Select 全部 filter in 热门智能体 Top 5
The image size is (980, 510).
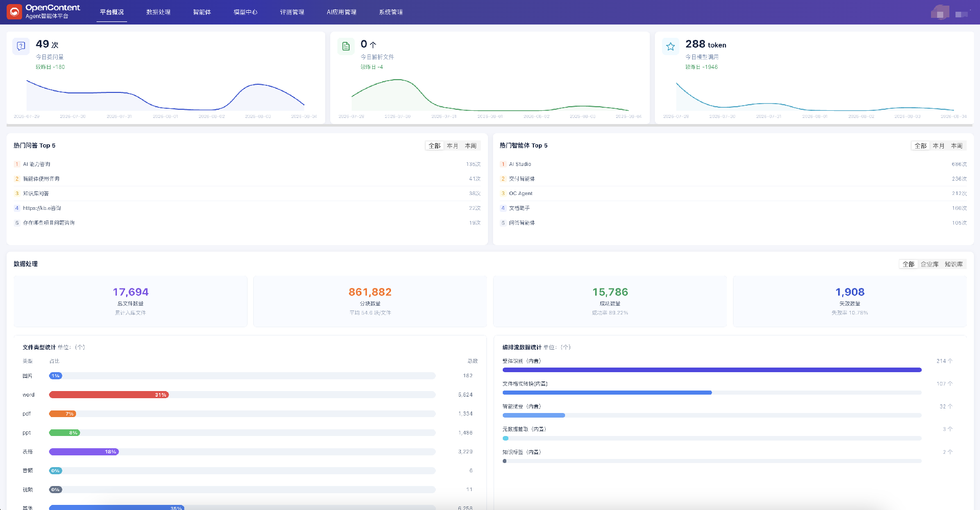[920, 146]
